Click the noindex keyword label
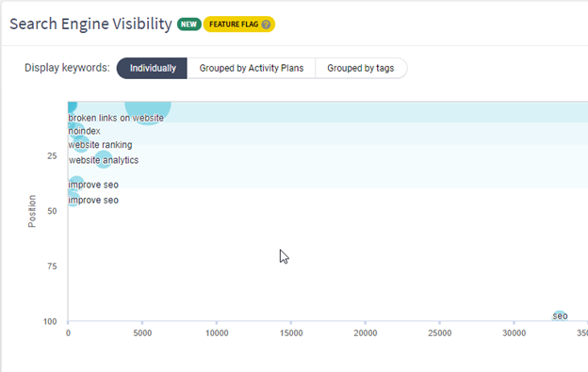588x372 pixels. pyautogui.click(x=85, y=131)
